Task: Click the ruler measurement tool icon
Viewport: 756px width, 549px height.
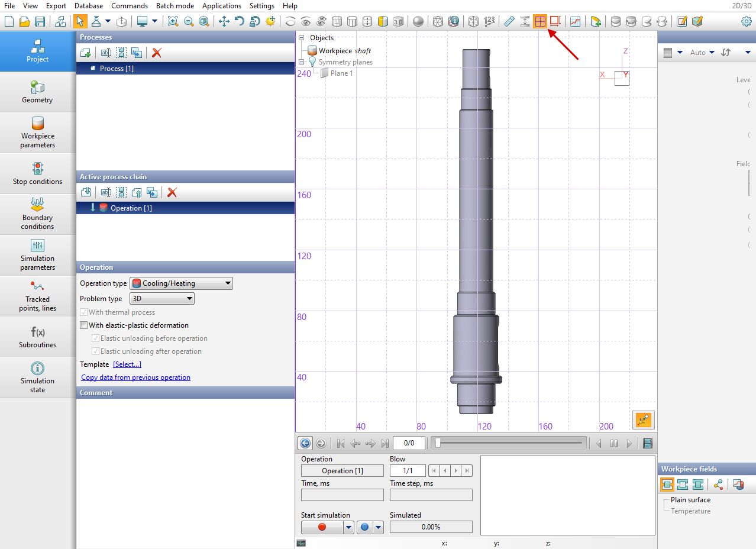Action: [509, 21]
